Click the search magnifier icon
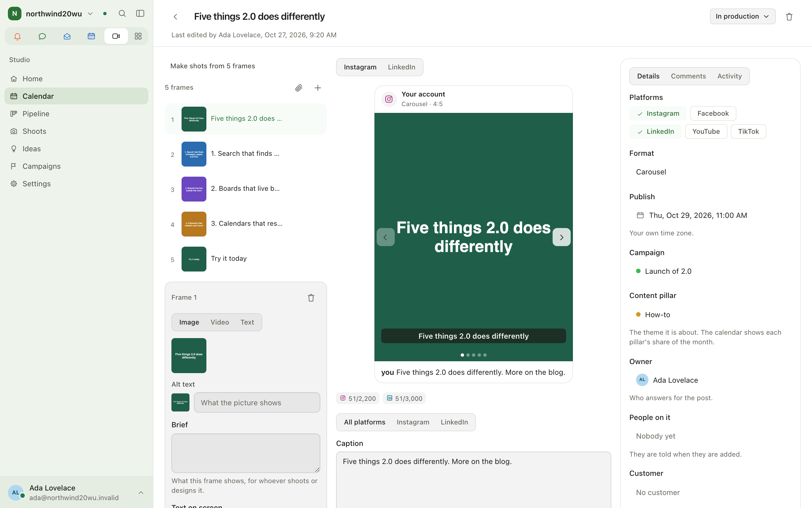The image size is (812, 508). coord(122,14)
